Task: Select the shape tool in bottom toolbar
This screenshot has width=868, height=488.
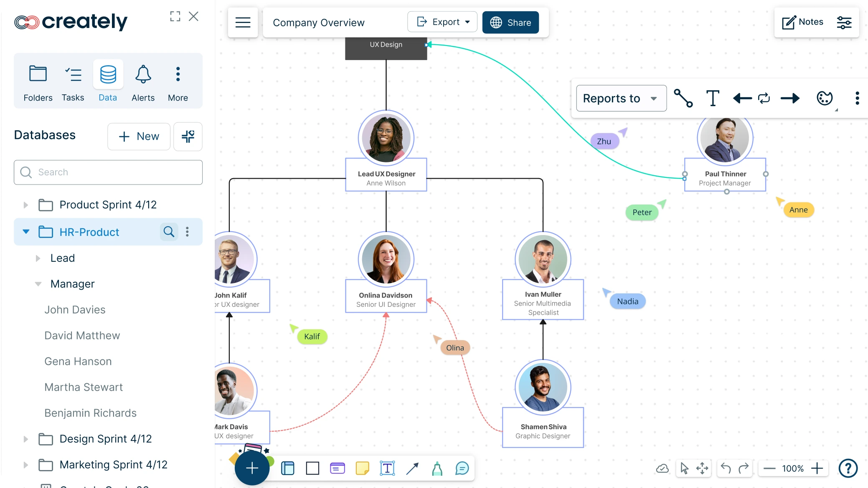Action: pos(312,468)
